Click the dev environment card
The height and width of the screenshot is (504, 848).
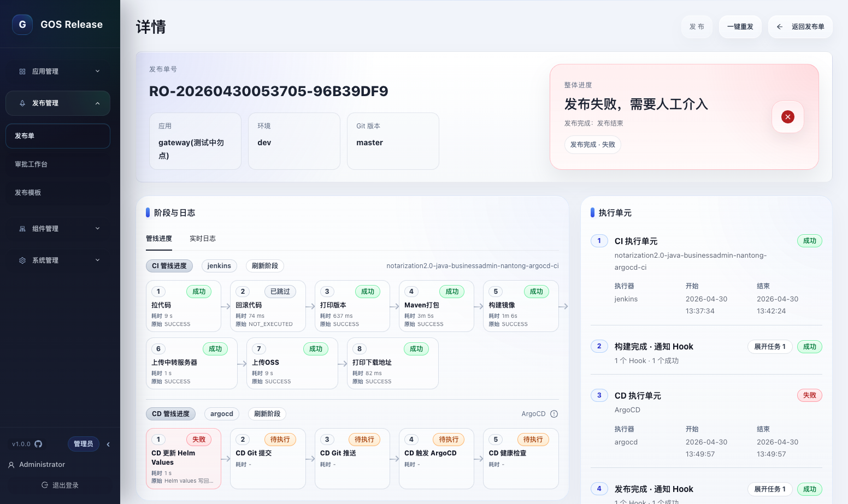(x=294, y=141)
